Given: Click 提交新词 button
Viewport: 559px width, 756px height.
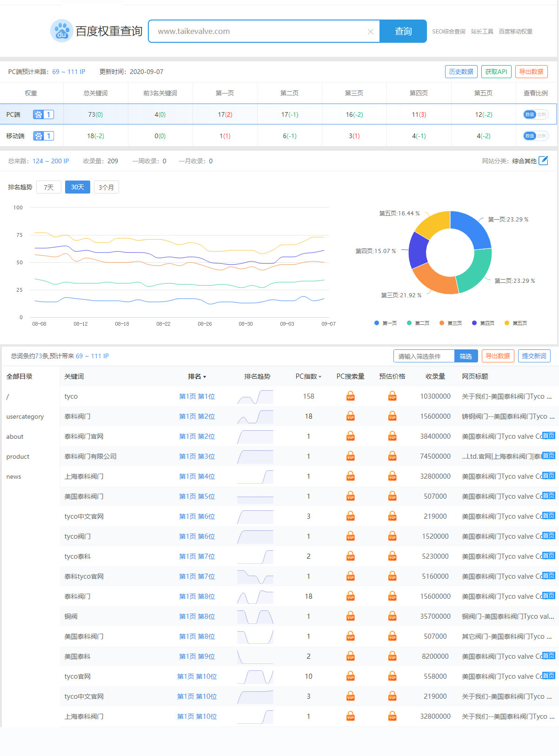Looking at the screenshot, I should coord(534,356).
